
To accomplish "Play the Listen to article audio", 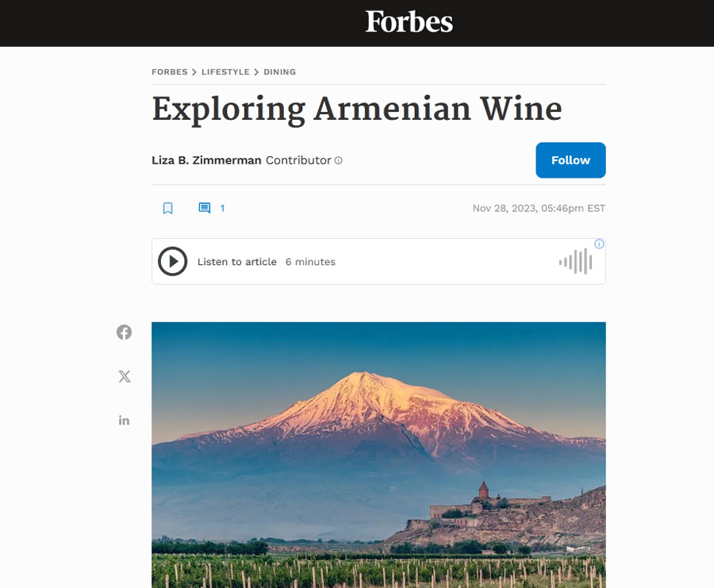I will (x=173, y=261).
